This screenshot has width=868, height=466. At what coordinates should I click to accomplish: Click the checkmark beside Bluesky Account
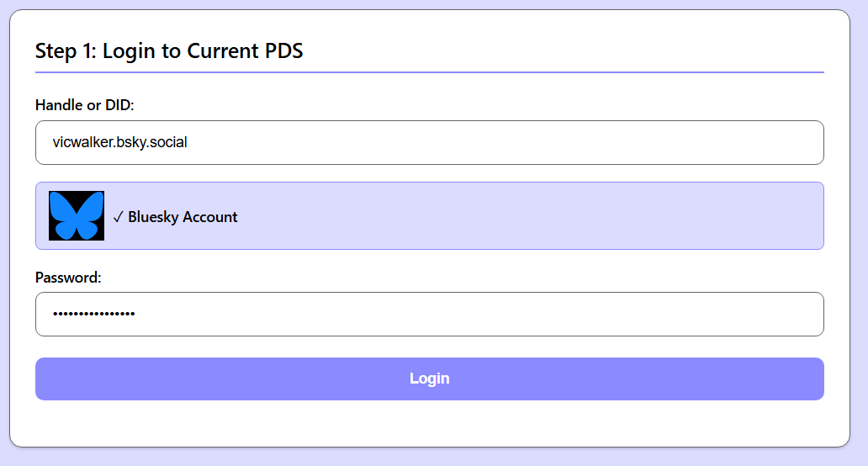pyautogui.click(x=118, y=217)
